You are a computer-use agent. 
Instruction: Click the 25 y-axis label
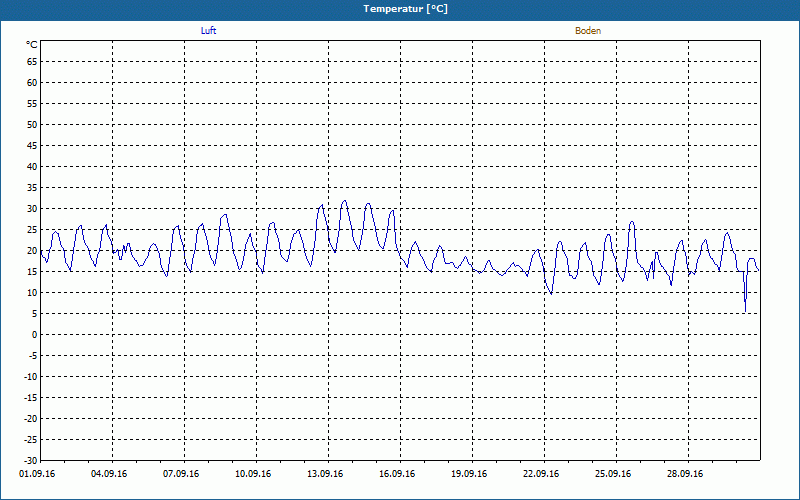(x=32, y=230)
